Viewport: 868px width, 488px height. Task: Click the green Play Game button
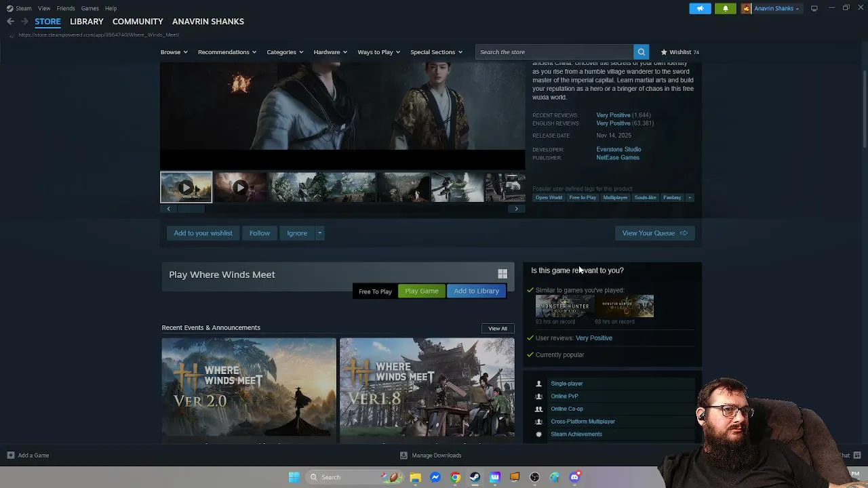tap(422, 291)
